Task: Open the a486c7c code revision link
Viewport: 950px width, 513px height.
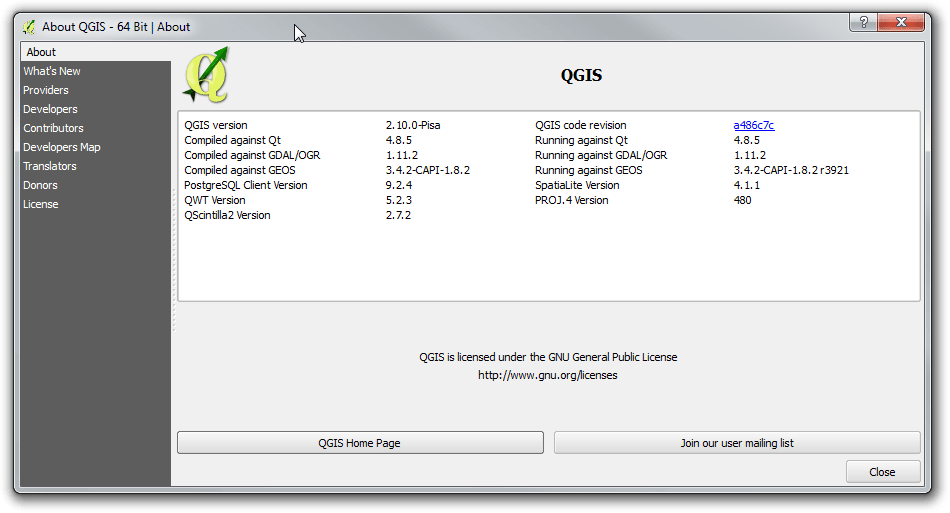Action: pyautogui.click(x=754, y=125)
